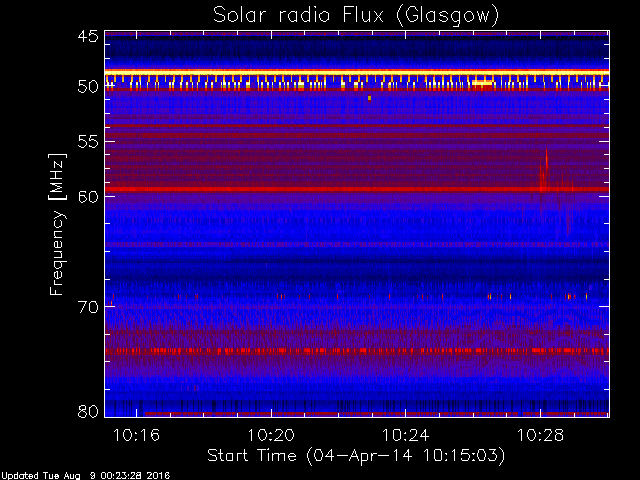Screen dimensions: 640x480
Task: Click the 80 MHz frequency tick label
Action: (87, 410)
